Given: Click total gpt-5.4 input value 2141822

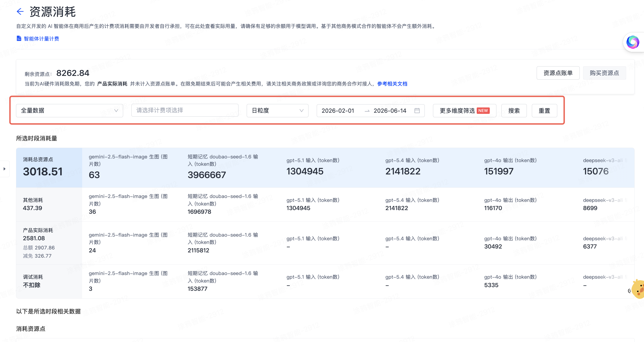Looking at the screenshot, I should 403,171.
